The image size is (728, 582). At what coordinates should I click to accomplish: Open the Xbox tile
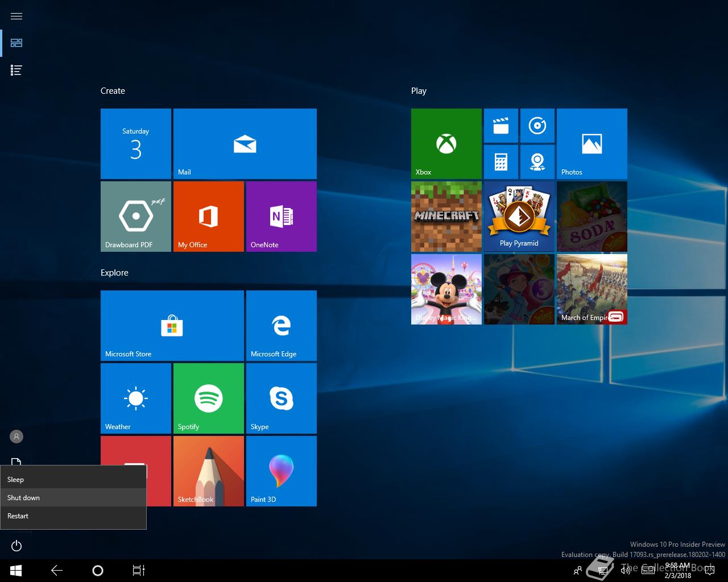pos(446,144)
